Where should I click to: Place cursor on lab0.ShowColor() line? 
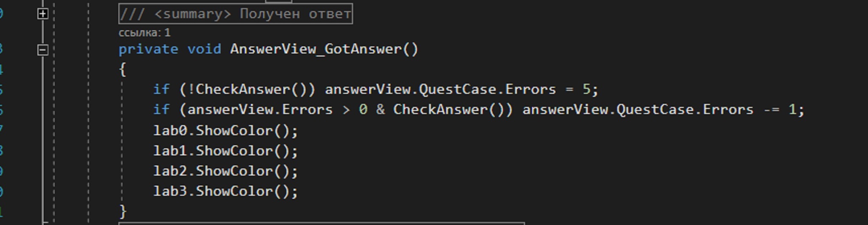(x=225, y=130)
